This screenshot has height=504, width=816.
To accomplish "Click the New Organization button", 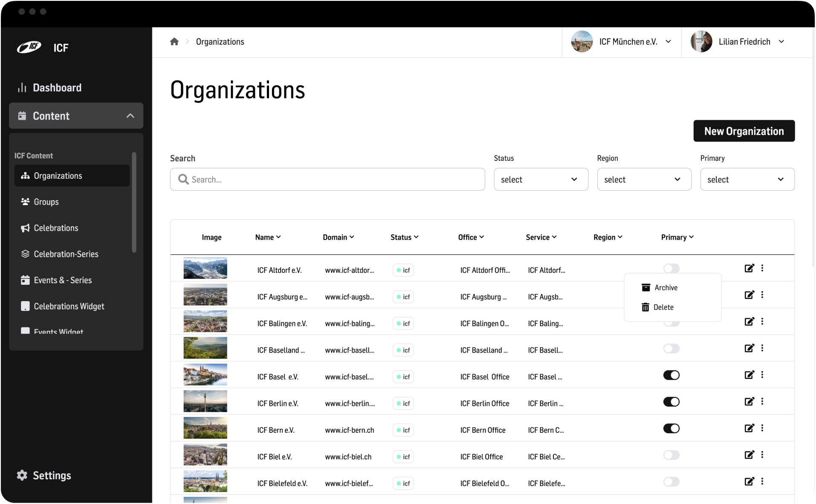I will click(x=744, y=131).
